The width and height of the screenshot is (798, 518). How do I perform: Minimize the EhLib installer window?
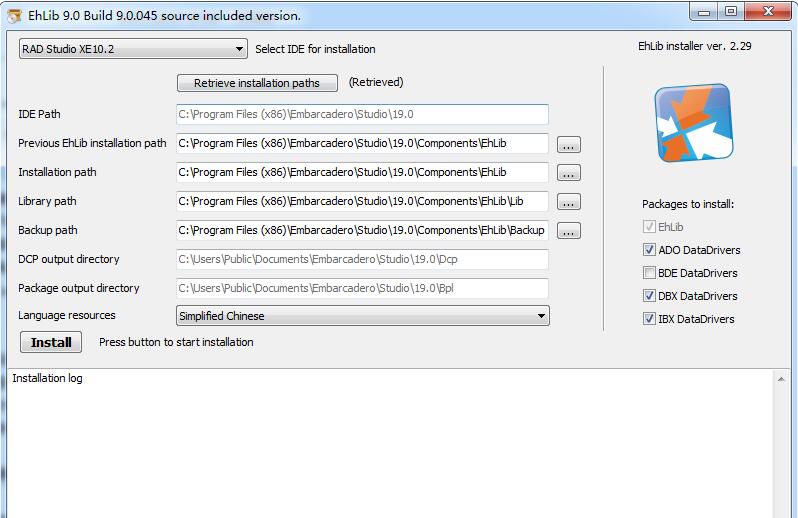706,12
